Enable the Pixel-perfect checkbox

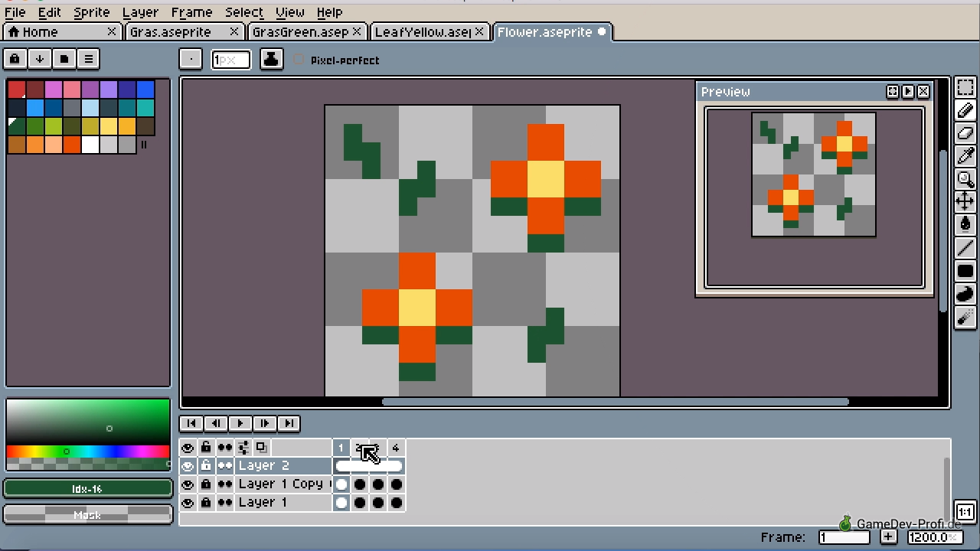[x=299, y=60]
